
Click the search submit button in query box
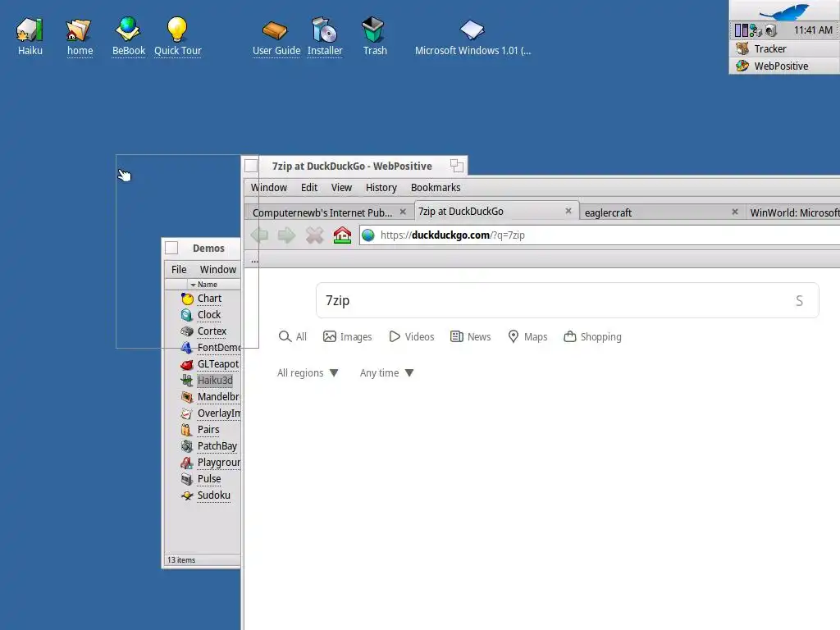(799, 300)
